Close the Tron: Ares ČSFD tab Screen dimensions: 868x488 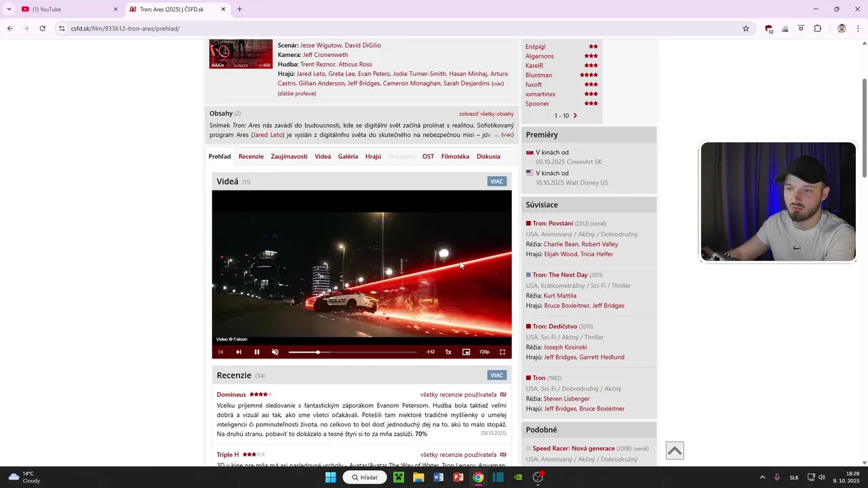tap(224, 9)
